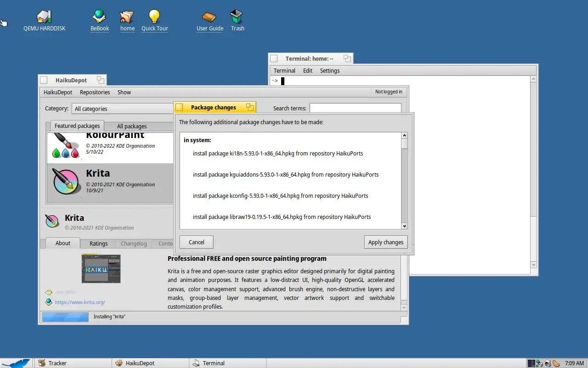Image resolution: width=588 pixels, height=368 pixels.
Task: Open the Settings menu in Terminal window
Action: [330, 70]
